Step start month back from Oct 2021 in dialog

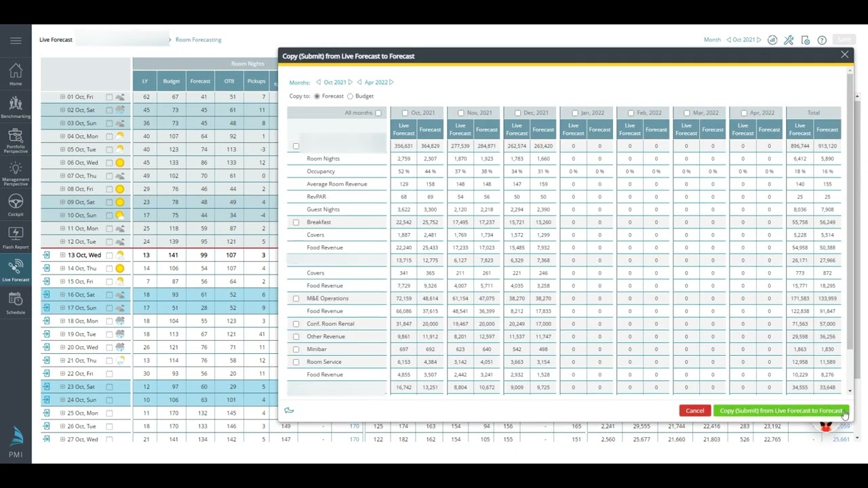(319, 82)
